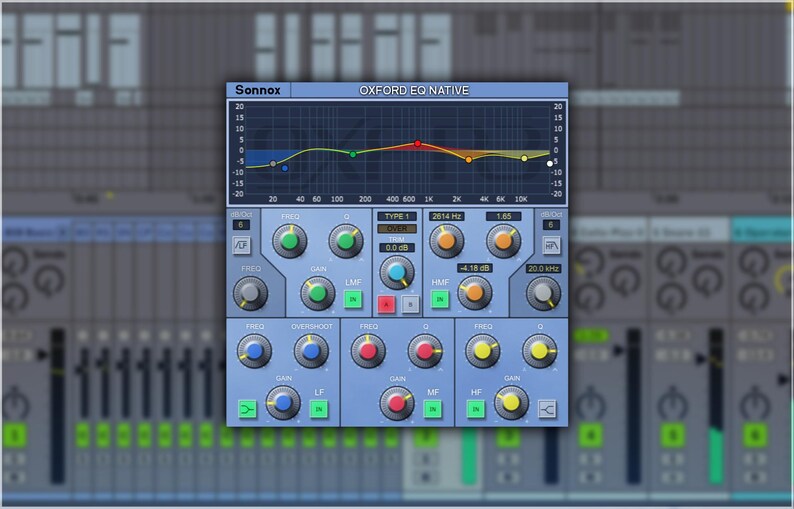Select the gray B preset button
The height and width of the screenshot is (509, 794).
coord(410,304)
